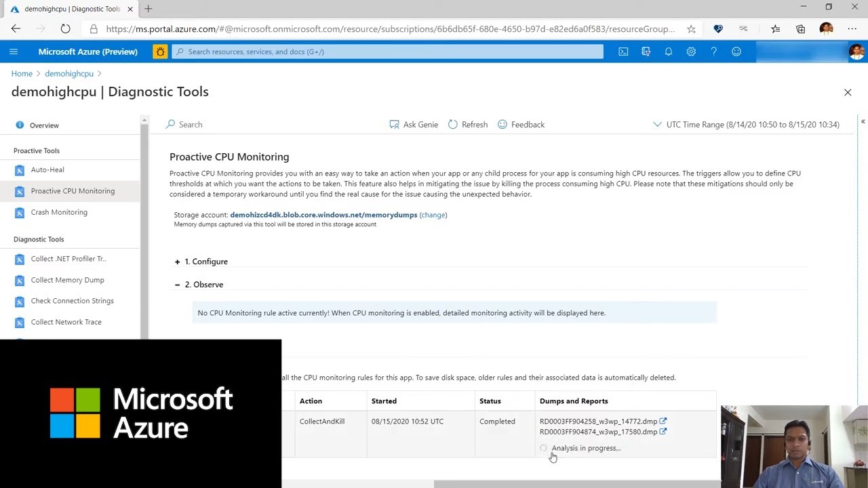Open Azure Cloud Shell icon

click(x=623, y=52)
